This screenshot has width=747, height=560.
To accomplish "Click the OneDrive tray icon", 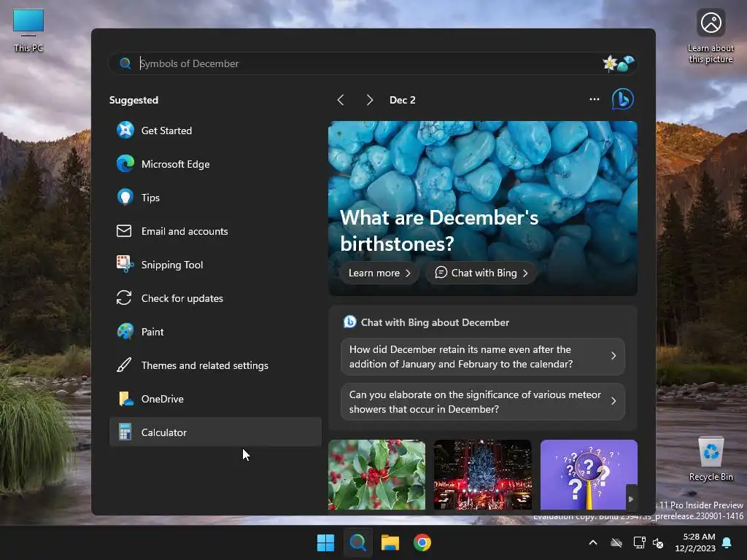I will [x=616, y=542].
